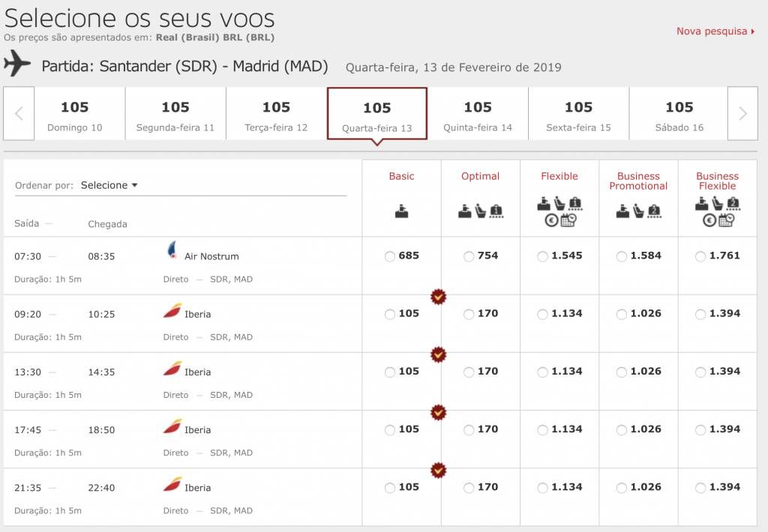Click the Flexible fare euro refund icon

[551, 221]
